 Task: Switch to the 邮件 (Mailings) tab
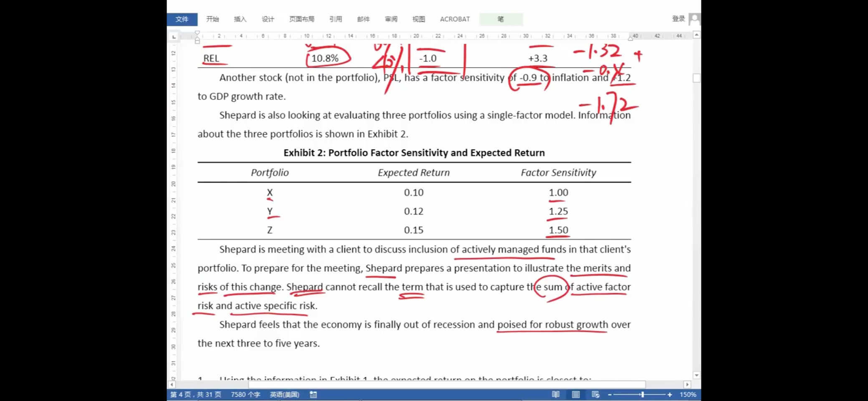pos(363,19)
